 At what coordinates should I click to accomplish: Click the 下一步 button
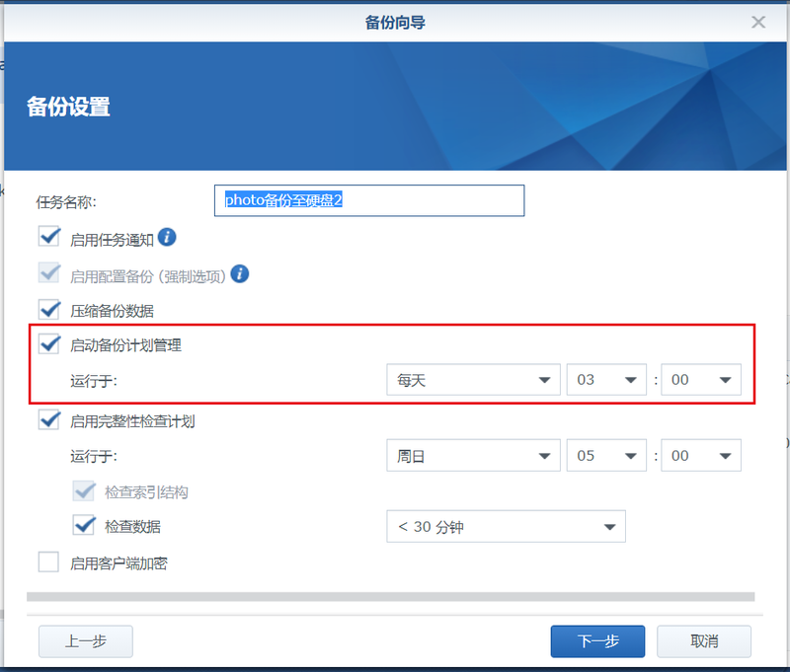click(x=597, y=641)
